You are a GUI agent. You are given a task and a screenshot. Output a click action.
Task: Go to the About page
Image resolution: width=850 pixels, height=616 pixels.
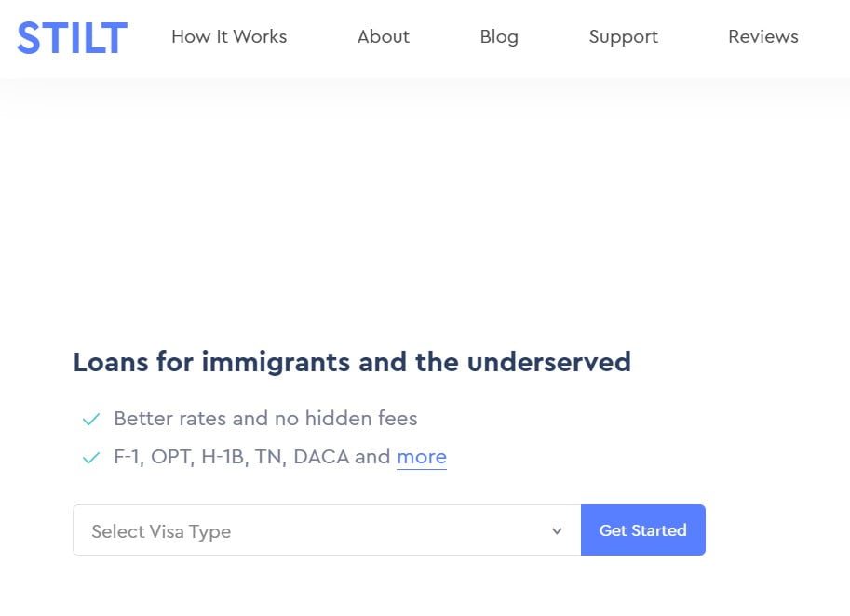383,37
